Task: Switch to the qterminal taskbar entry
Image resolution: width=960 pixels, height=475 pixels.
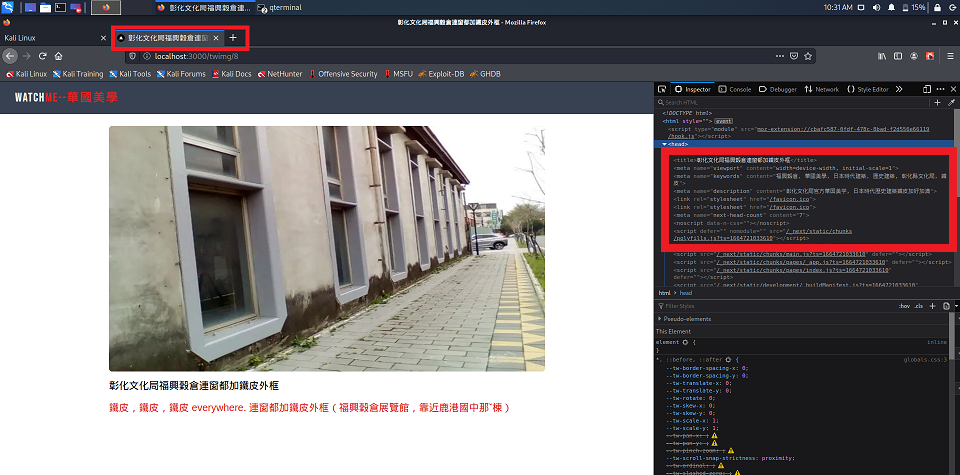Action: (x=280, y=7)
